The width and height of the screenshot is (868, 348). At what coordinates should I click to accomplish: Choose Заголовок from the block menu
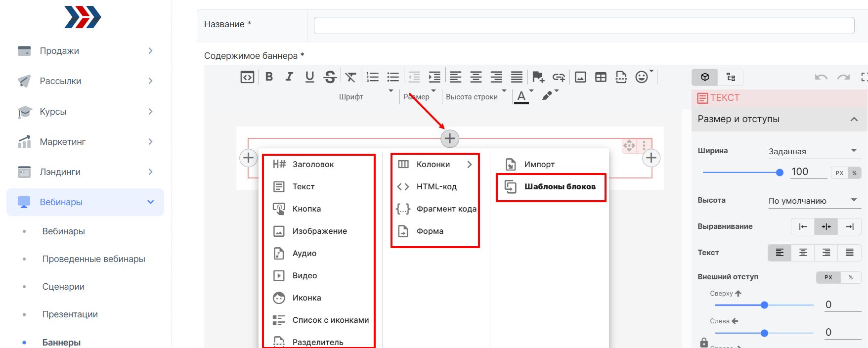(x=313, y=164)
